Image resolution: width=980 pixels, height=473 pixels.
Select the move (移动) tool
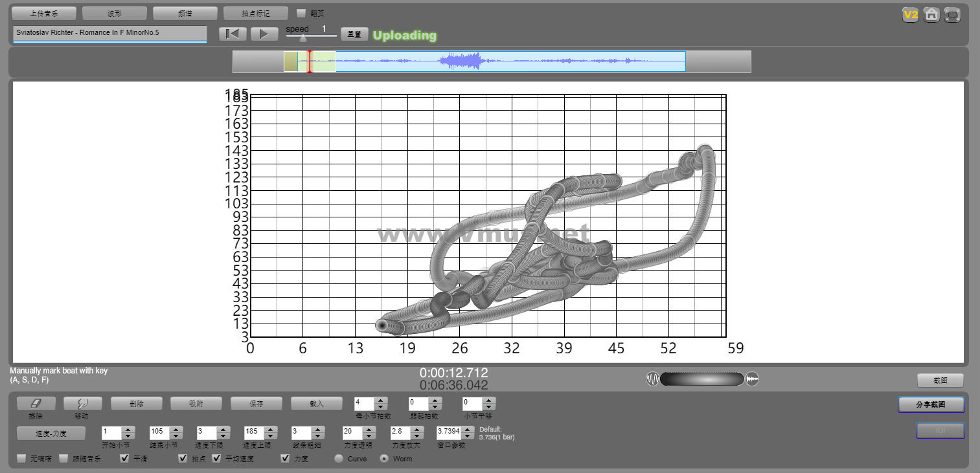point(82,404)
